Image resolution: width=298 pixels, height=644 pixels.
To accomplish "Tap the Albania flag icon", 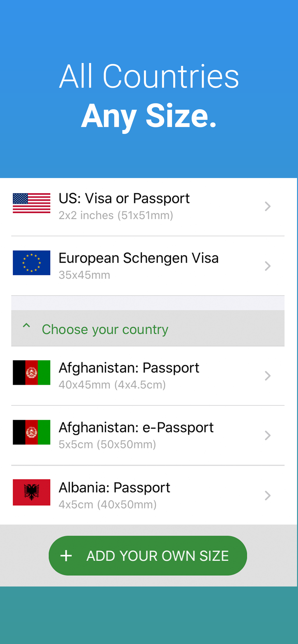I will (32, 492).
